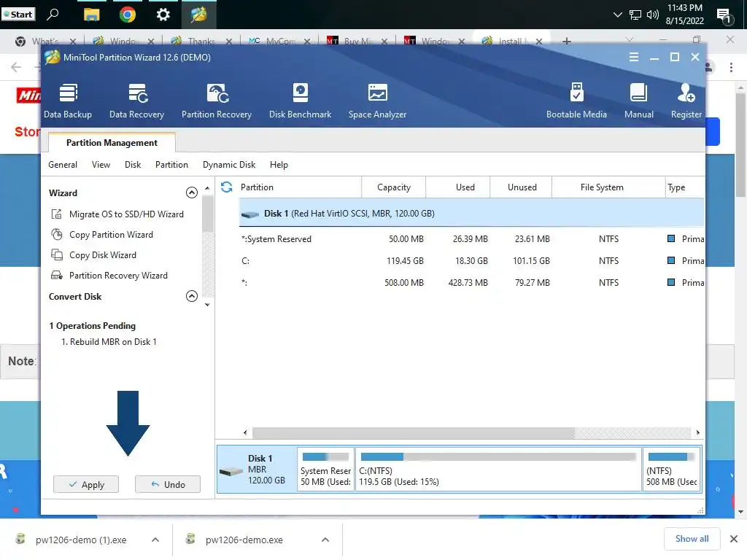Select the *:System Reserved partition row
Viewport: 747px width, 560px height.
(471, 239)
